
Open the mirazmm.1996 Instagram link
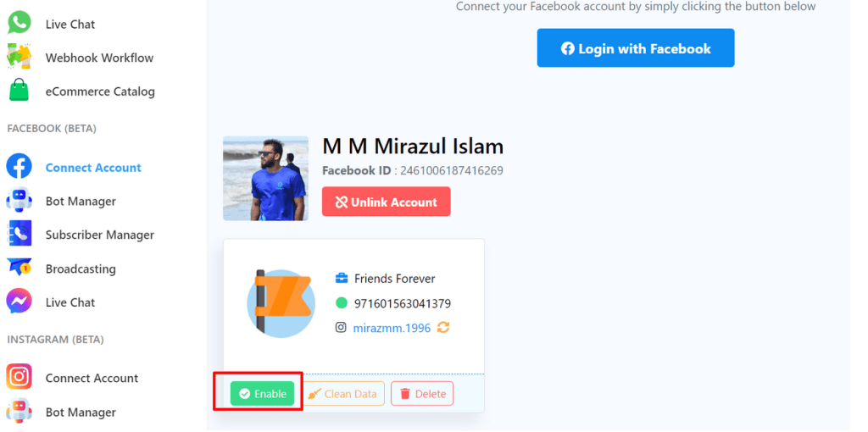pyautogui.click(x=392, y=328)
